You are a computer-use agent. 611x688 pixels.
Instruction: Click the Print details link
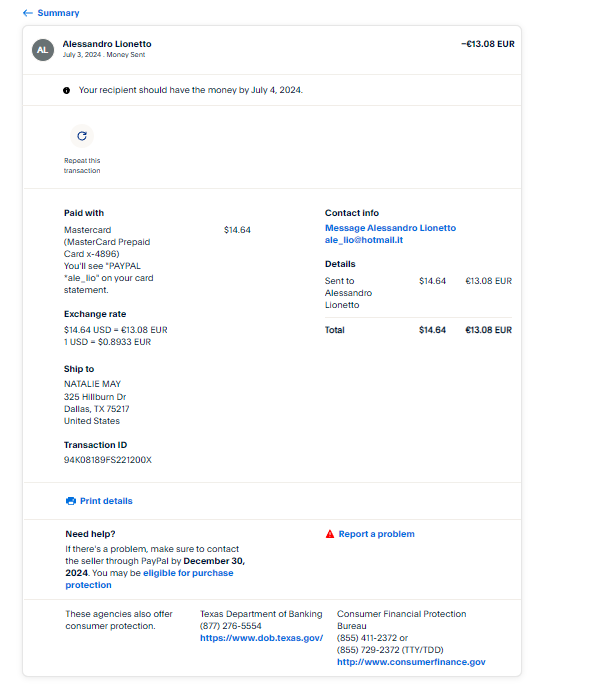click(106, 501)
